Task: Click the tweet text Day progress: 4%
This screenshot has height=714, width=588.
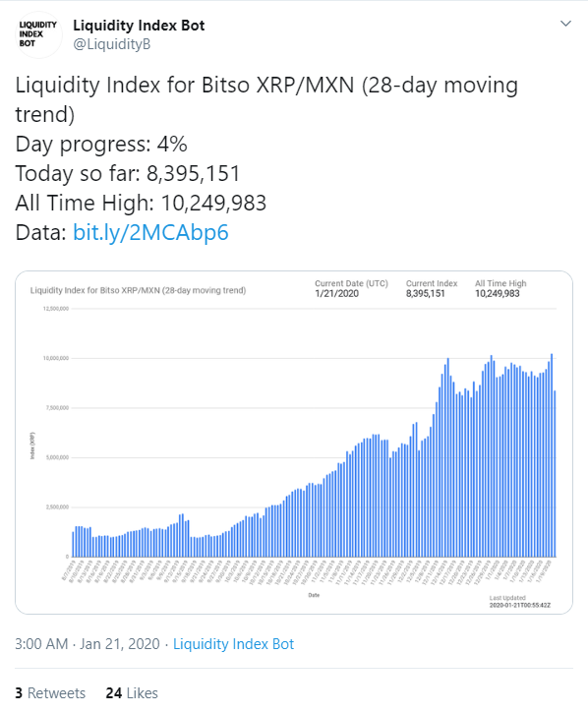Action: [x=101, y=144]
